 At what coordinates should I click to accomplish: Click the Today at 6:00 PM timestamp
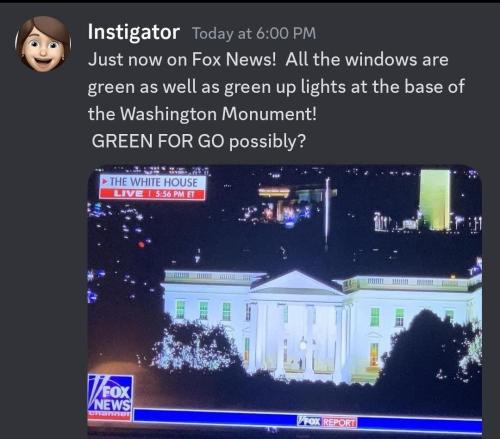click(254, 33)
